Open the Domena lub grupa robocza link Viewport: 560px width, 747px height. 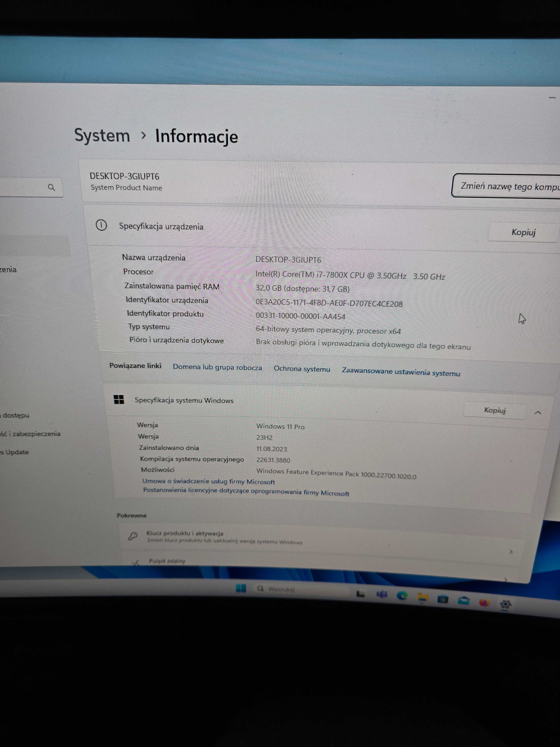217,367
